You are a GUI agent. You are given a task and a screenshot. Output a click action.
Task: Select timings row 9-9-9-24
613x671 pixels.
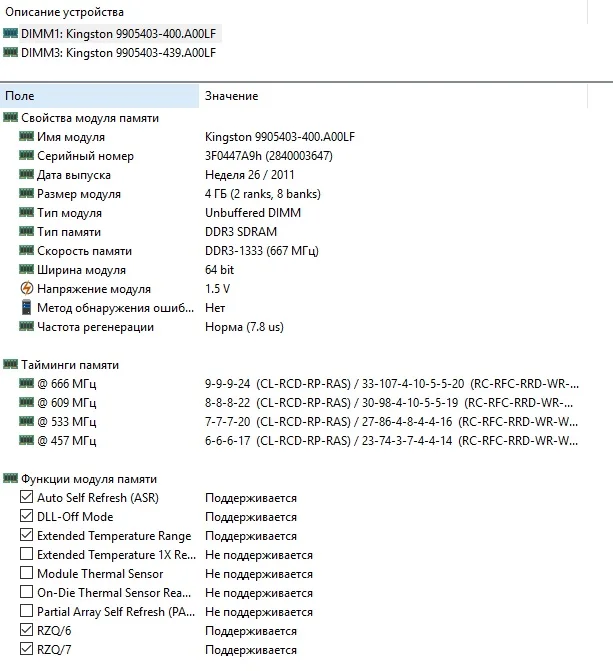click(x=392, y=384)
